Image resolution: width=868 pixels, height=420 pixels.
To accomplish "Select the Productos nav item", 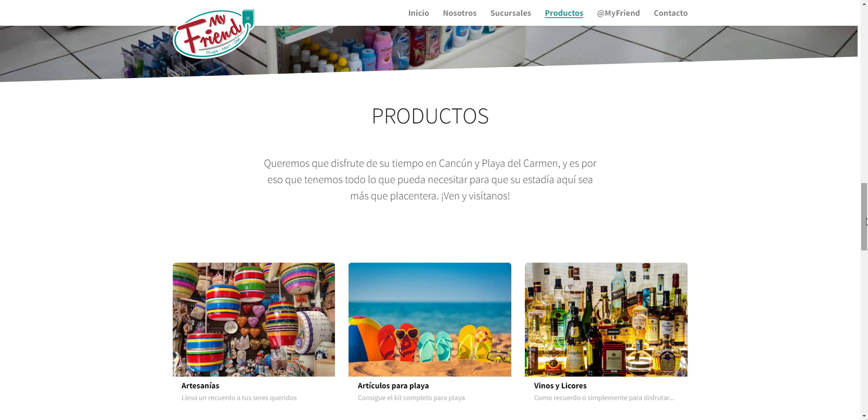I will [564, 13].
